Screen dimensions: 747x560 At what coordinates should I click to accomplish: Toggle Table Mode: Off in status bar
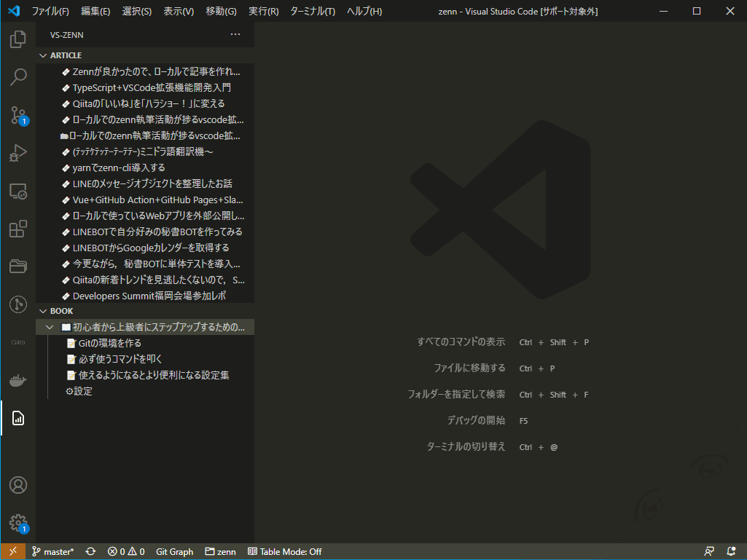pyautogui.click(x=285, y=551)
